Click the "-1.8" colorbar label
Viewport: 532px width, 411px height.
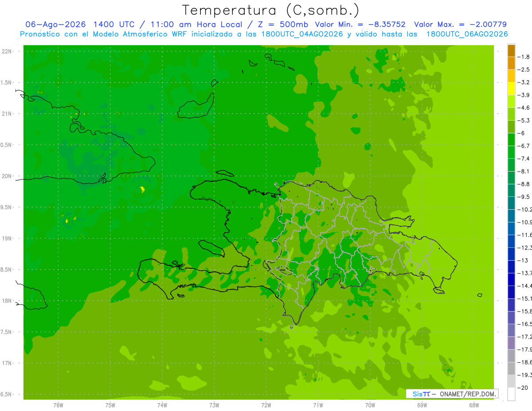point(524,57)
